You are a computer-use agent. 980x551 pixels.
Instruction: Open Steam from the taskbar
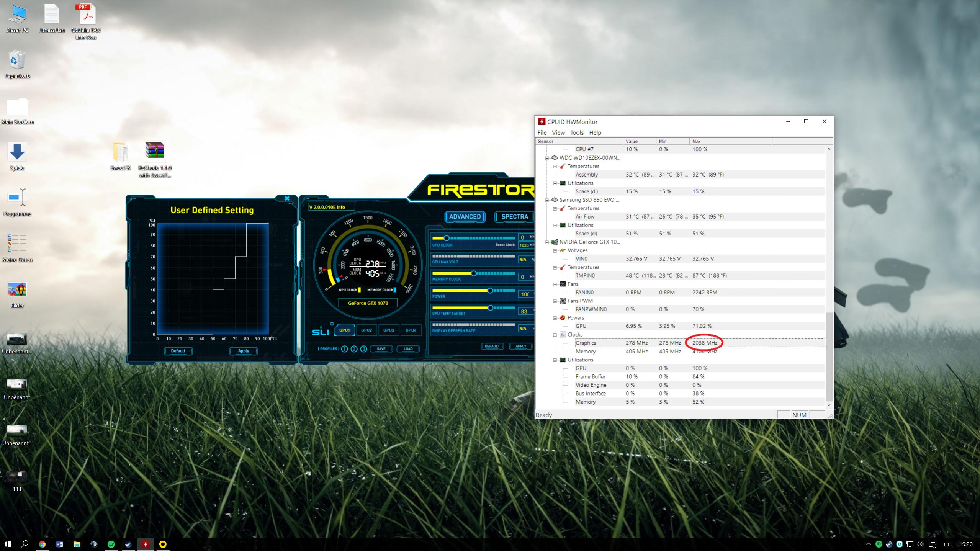tap(128, 544)
